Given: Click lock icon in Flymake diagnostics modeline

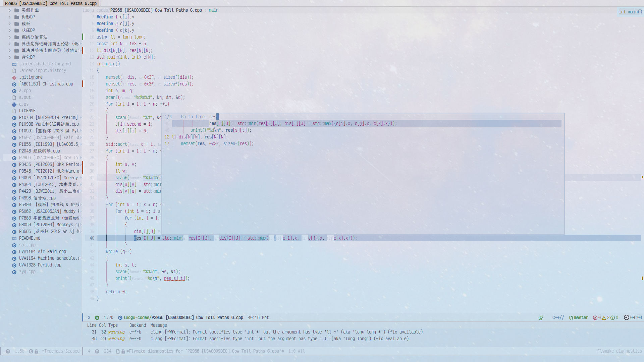Looking at the screenshot, I should coord(123,351).
